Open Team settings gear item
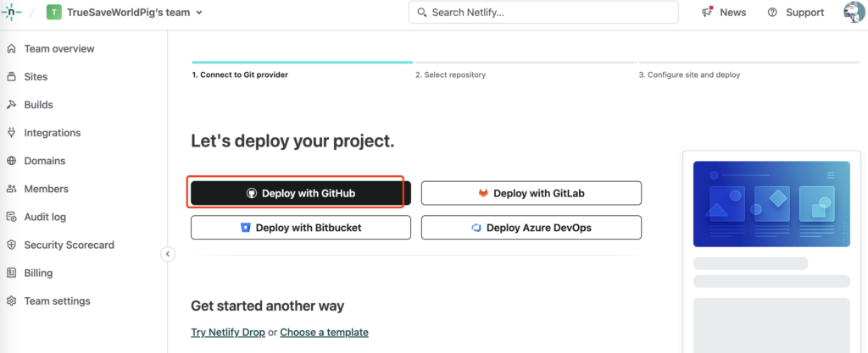 (57, 301)
